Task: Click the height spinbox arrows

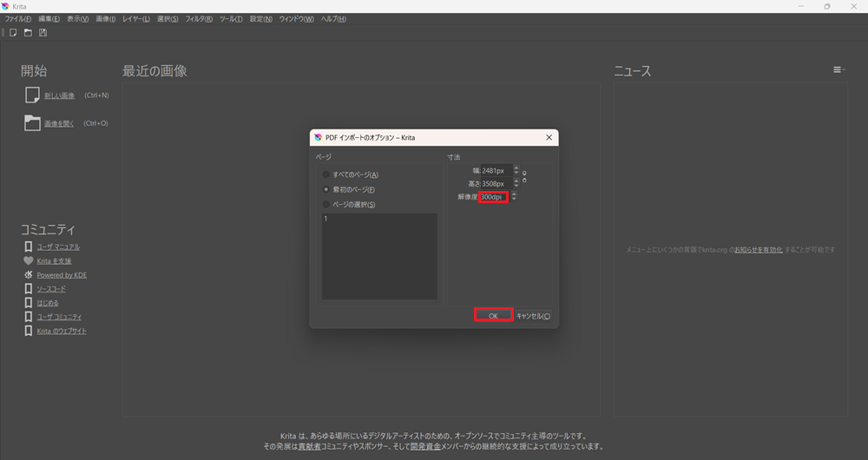Action: pyautogui.click(x=516, y=182)
